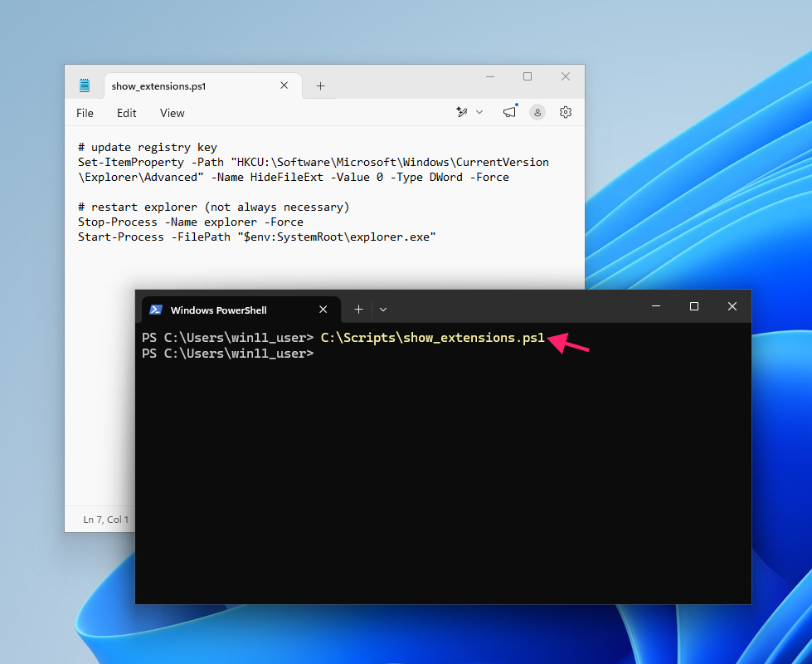Click the C:\Scripts\show_extensions.ps1 command text

(433, 338)
